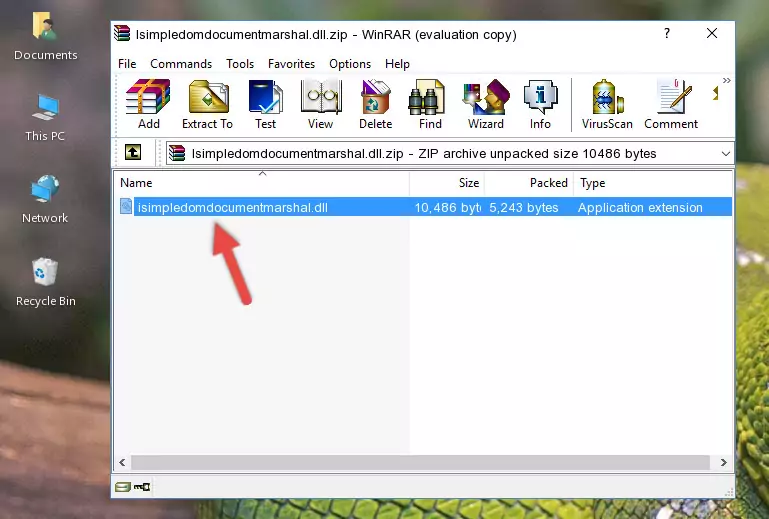This screenshot has width=769, height=519.
Task: Sort by the Type column header
Action: pyautogui.click(x=653, y=182)
